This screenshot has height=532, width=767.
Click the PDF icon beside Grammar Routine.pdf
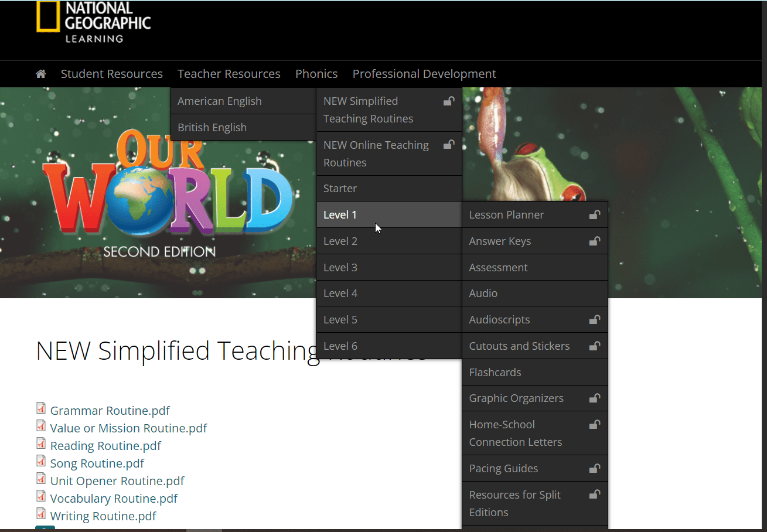pos(41,408)
